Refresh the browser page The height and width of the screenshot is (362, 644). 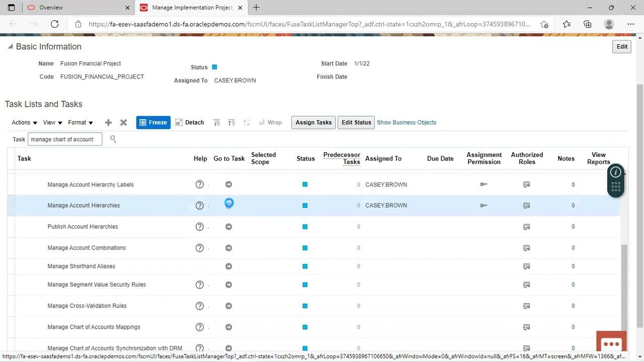pyautogui.click(x=55, y=24)
